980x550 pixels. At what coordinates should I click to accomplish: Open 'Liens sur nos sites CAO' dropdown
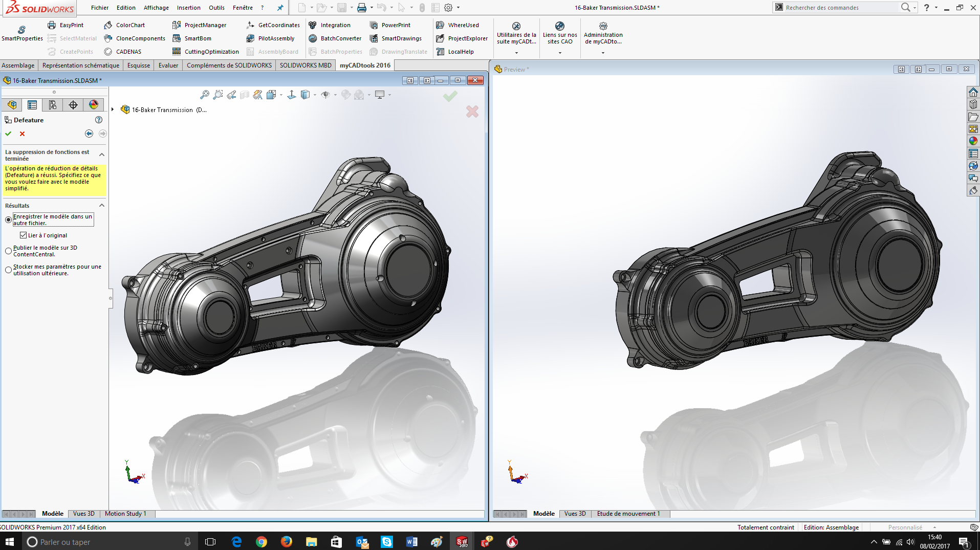pos(560,53)
